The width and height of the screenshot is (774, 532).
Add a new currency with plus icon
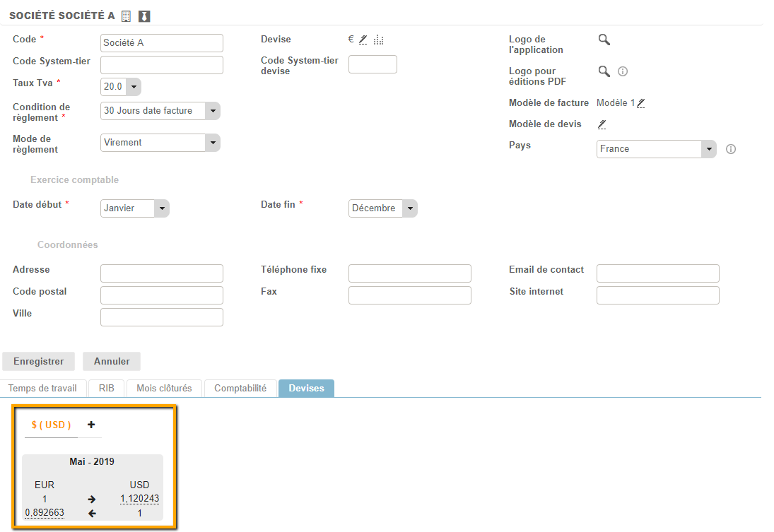[91, 425]
